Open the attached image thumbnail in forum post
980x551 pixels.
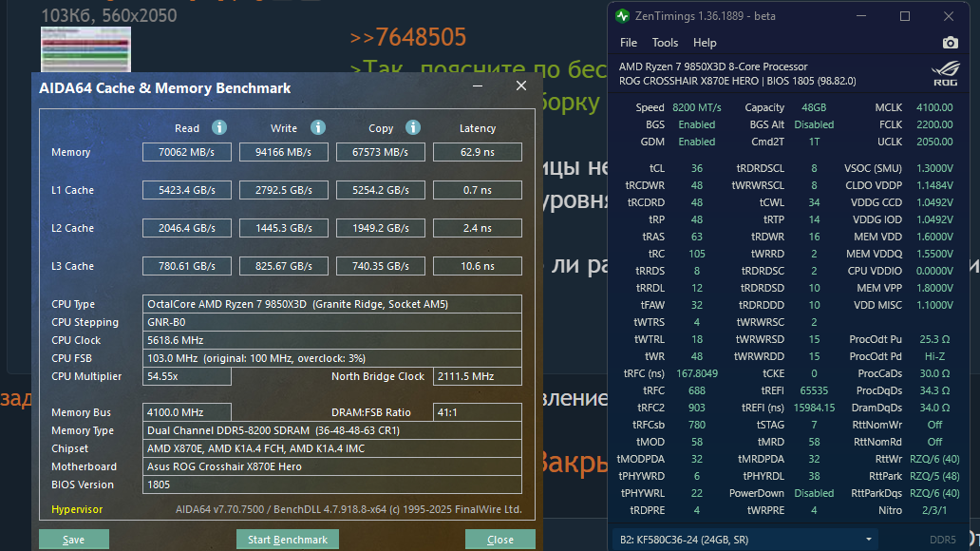[x=85, y=49]
